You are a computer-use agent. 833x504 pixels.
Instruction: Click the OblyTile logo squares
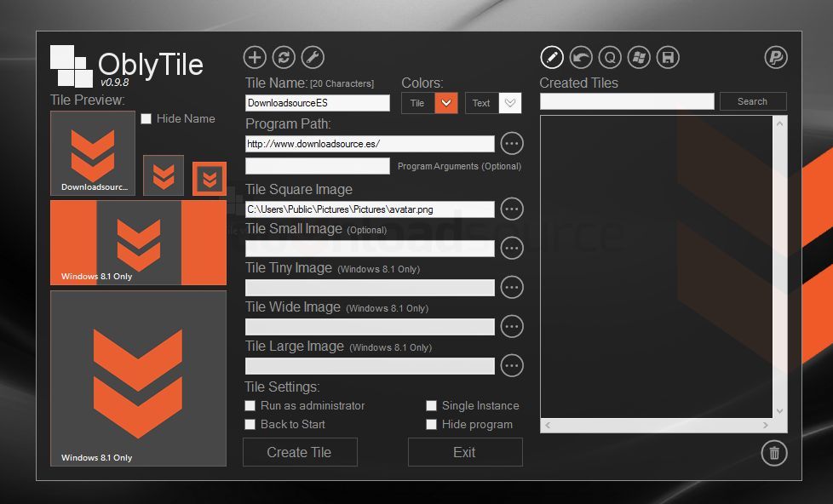click(72, 66)
